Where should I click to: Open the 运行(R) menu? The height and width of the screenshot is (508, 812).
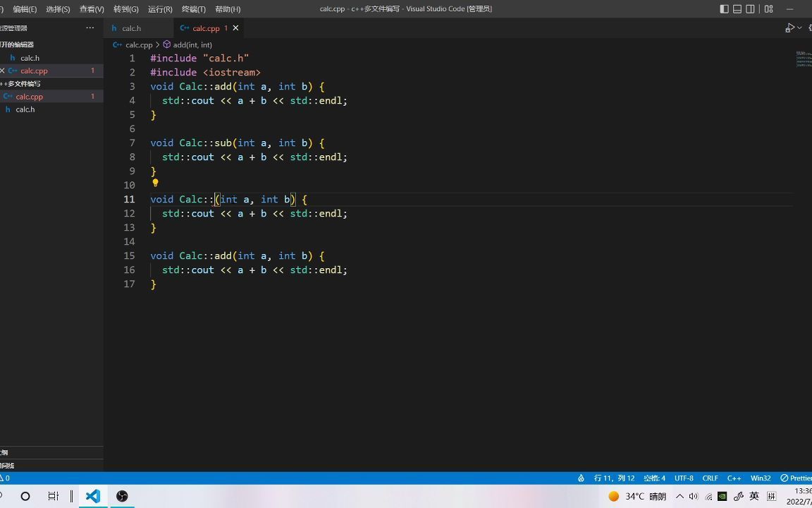pos(160,8)
